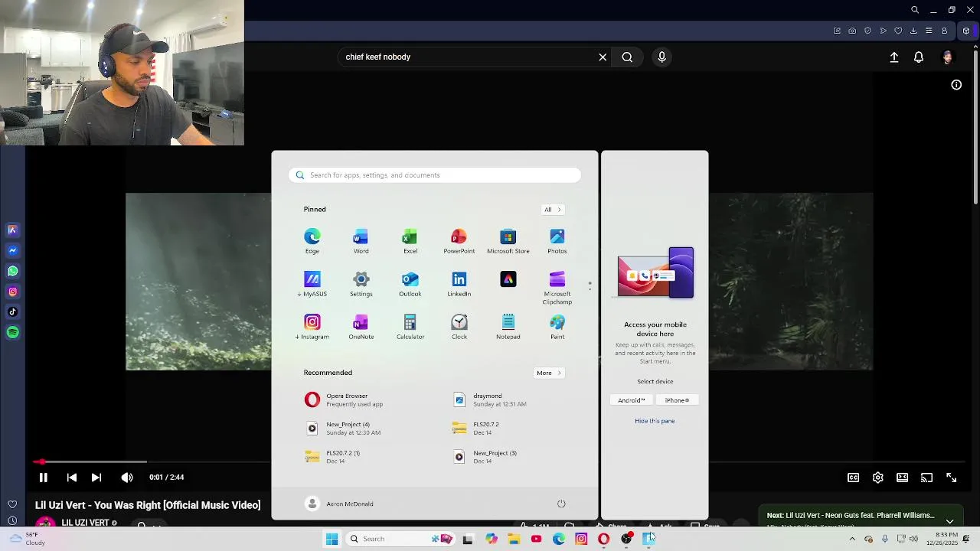The width and height of the screenshot is (980, 551).
Task: Open the video info card icon
Action: click(956, 85)
